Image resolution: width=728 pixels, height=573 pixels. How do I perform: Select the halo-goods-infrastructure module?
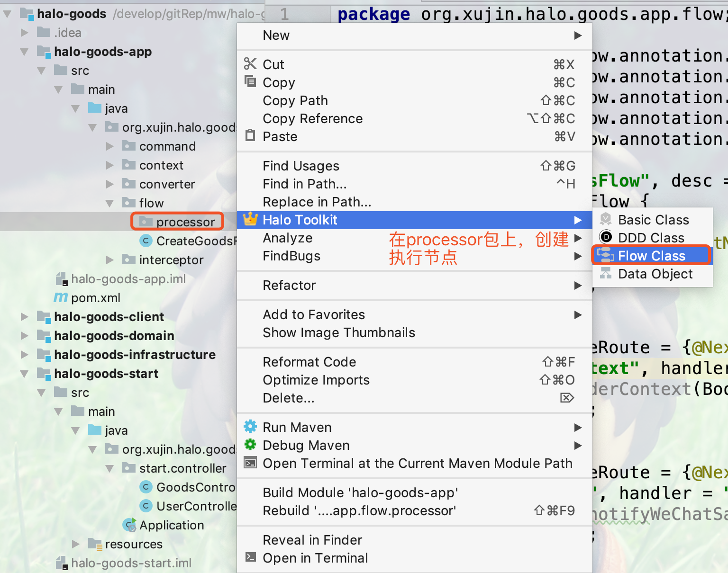point(135,354)
